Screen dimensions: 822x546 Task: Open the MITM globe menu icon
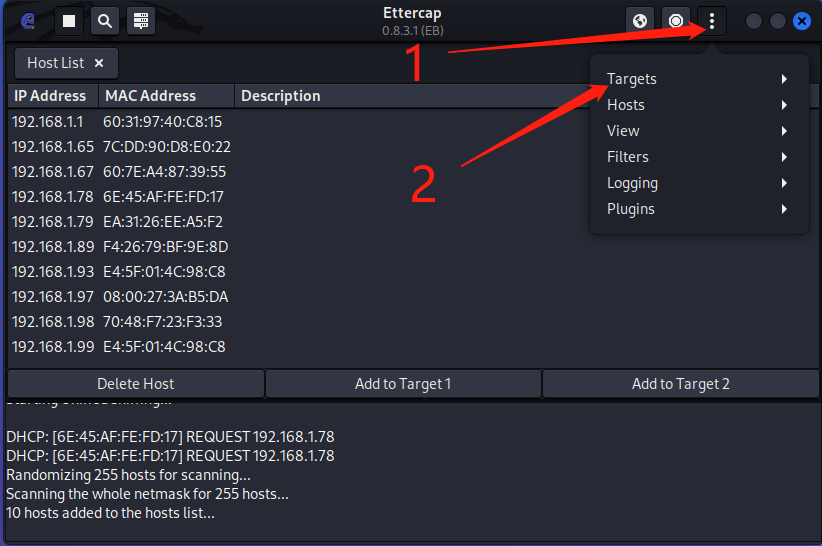pyautogui.click(x=640, y=21)
